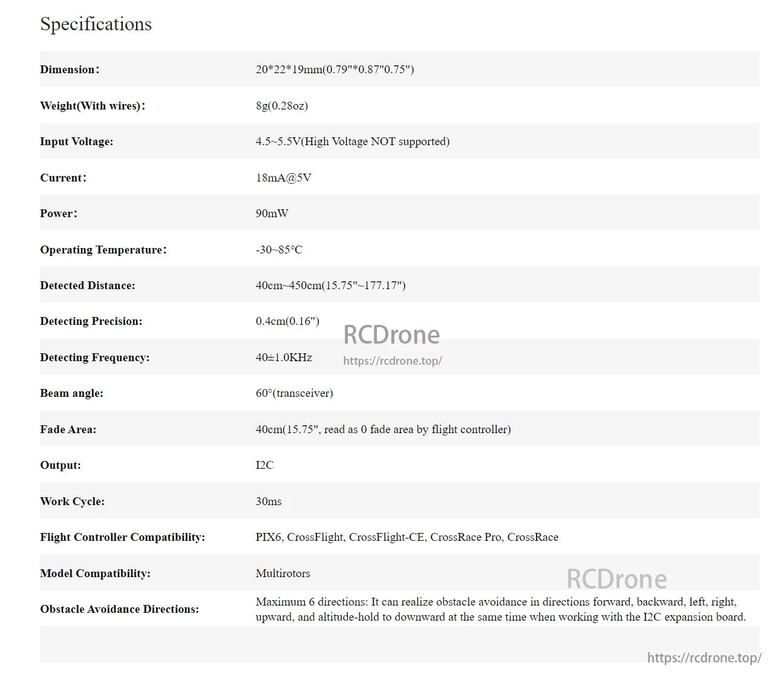Select the 20*22*19mm dimension value
This screenshot has width=784, height=686.
click(x=335, y=70)
